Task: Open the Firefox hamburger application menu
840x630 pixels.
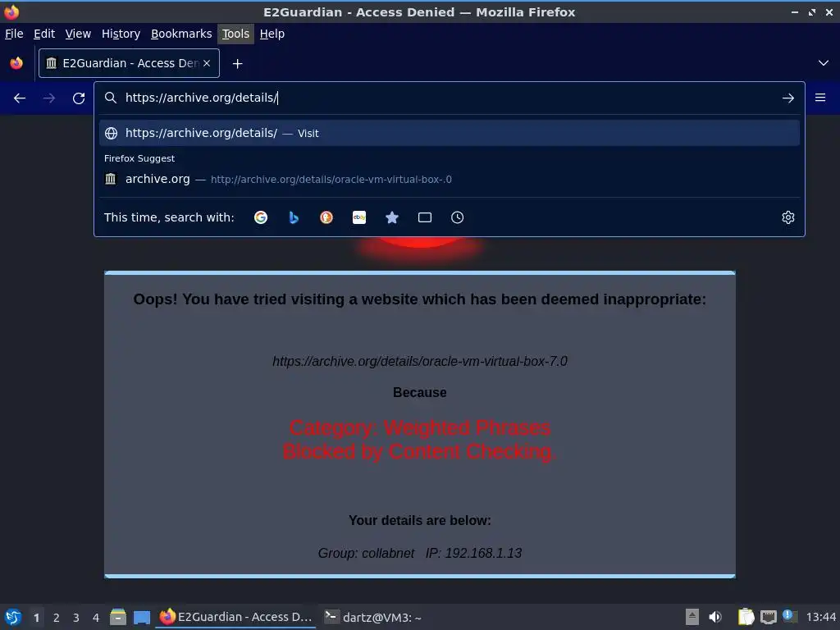Action: (x=820, y=98)
